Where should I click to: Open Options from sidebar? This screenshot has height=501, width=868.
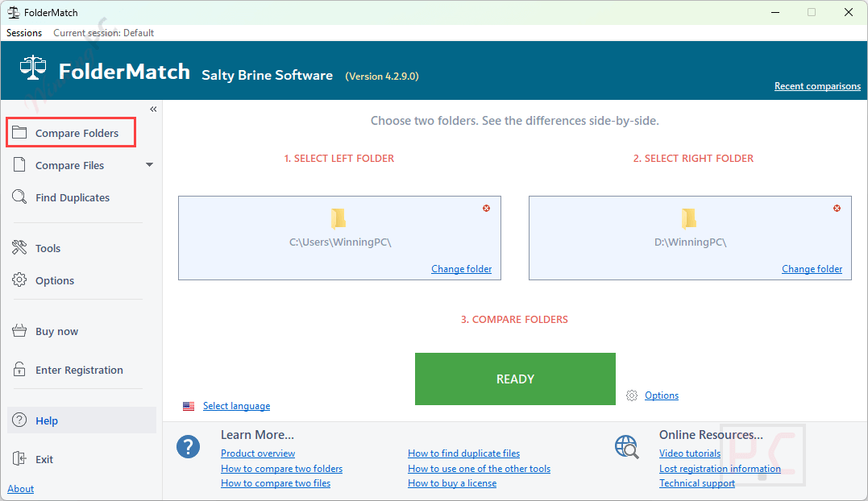pos(55,280)
